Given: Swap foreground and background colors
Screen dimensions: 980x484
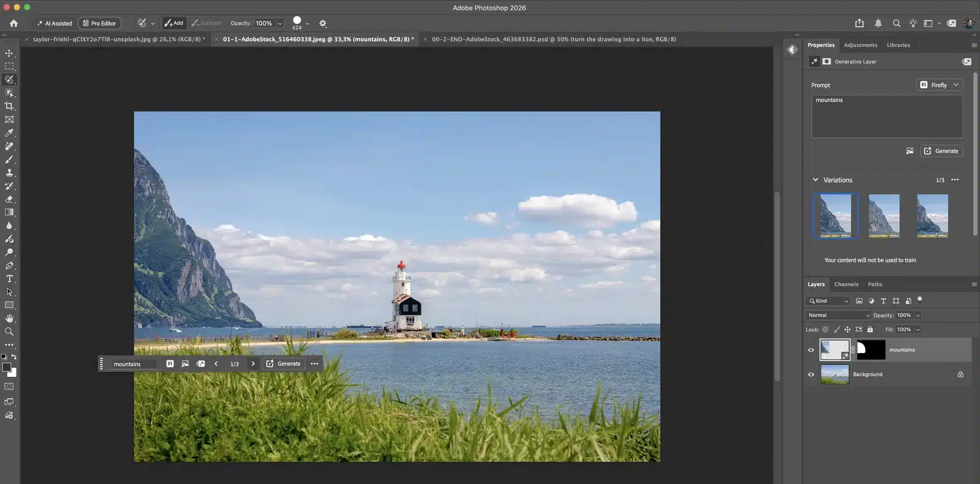Looking at the screenshot, I should point(13,357).
